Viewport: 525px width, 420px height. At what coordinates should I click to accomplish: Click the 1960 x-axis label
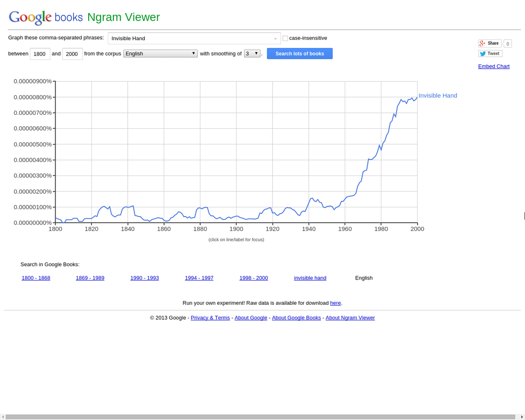click(345, 229)
